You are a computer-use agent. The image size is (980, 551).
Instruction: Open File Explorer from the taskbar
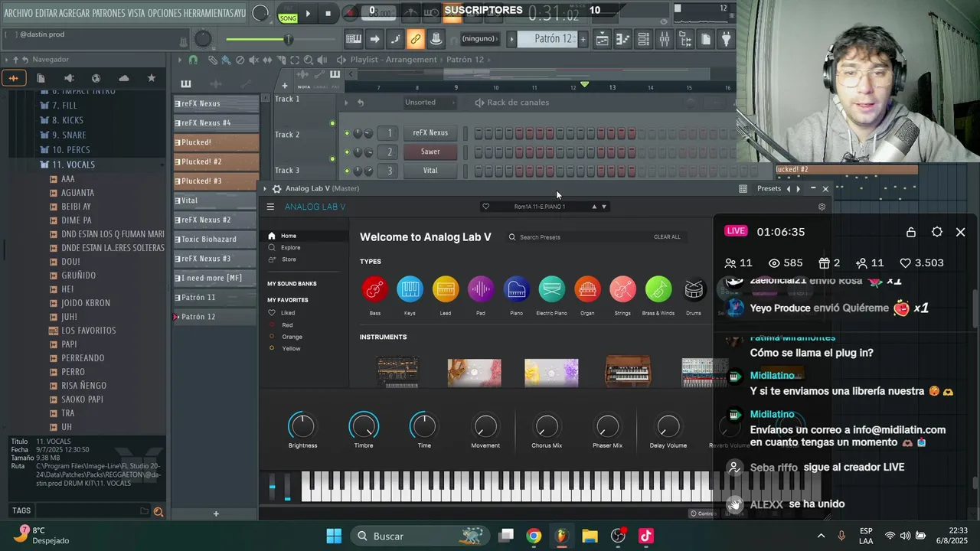click(x=590, y=536)
